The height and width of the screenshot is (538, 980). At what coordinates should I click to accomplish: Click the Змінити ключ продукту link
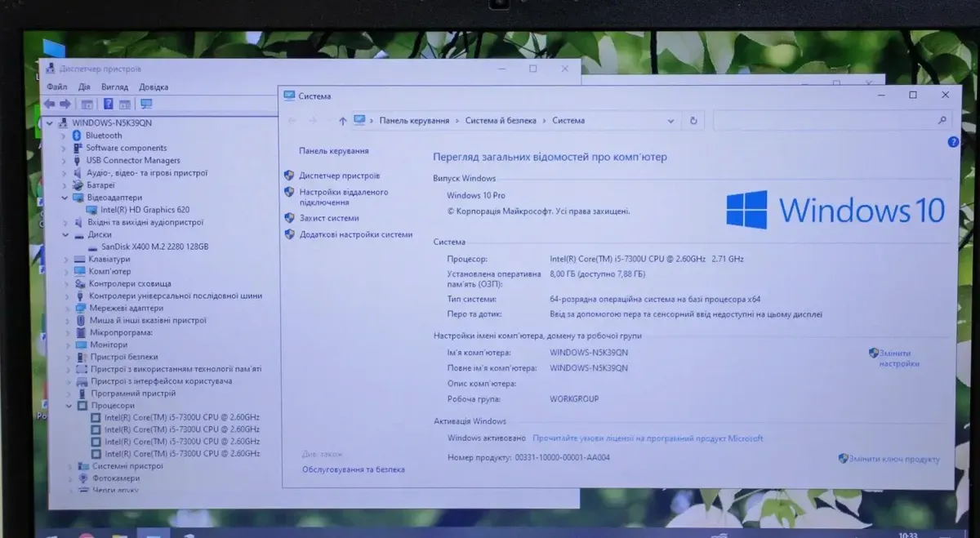coord(894,459)
